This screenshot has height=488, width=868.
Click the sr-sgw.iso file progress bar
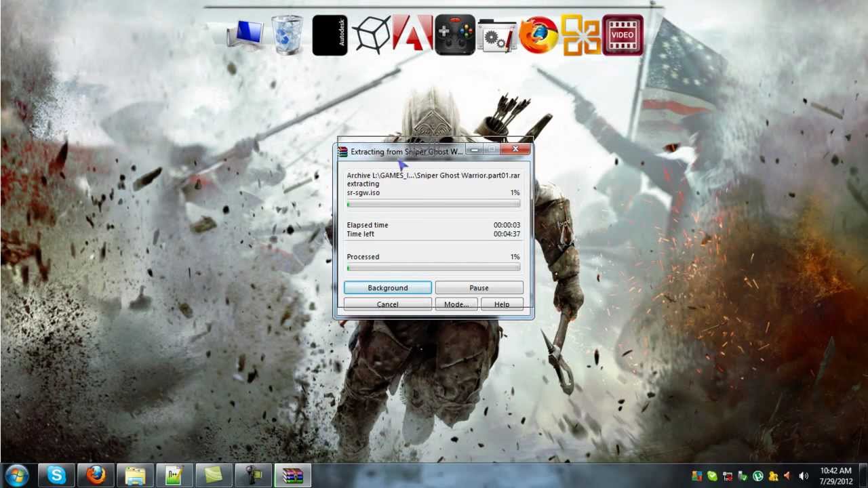433,203
